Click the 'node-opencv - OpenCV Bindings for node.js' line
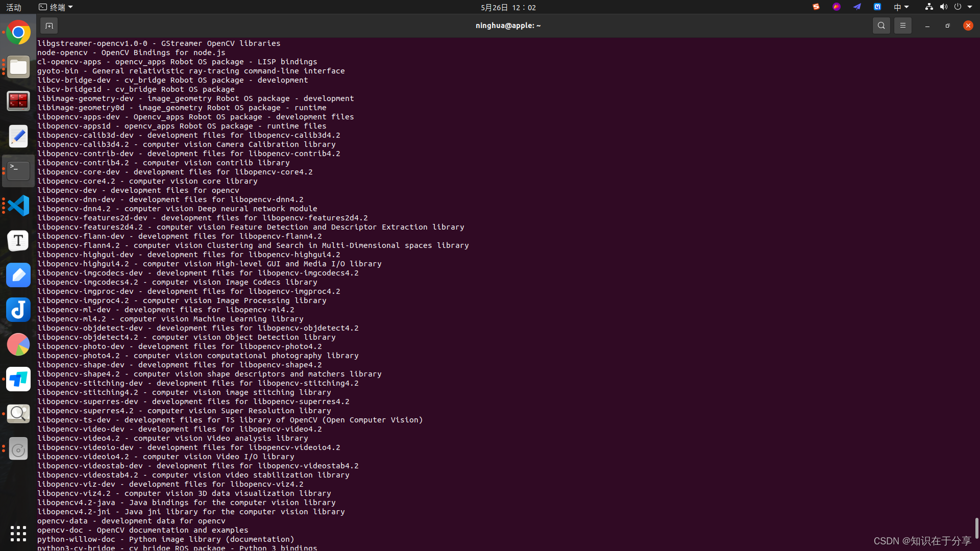 point(131,53)
